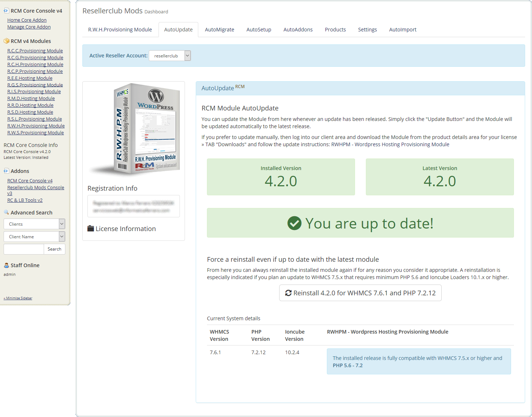532x417 pixels.
Task: Open Home Core Addon link
Action: 27,20
